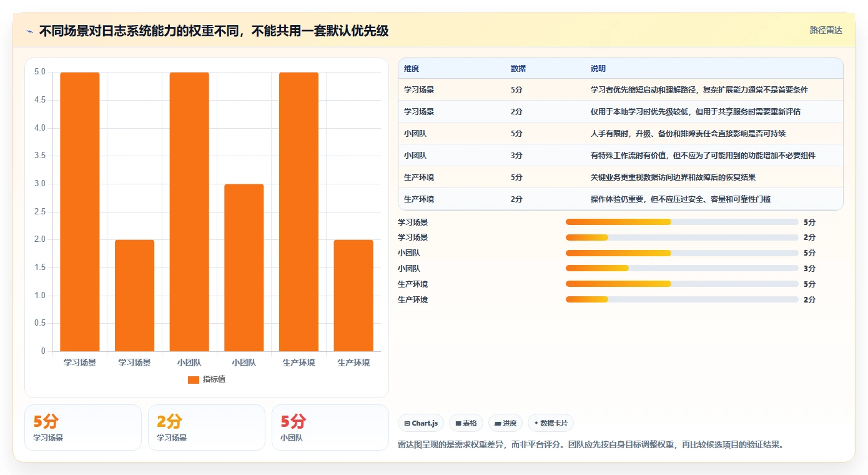Viewport: 868px width, 475px height.
Task: Click the first 学习场景 bar valued 5
Action: [80, 212]
